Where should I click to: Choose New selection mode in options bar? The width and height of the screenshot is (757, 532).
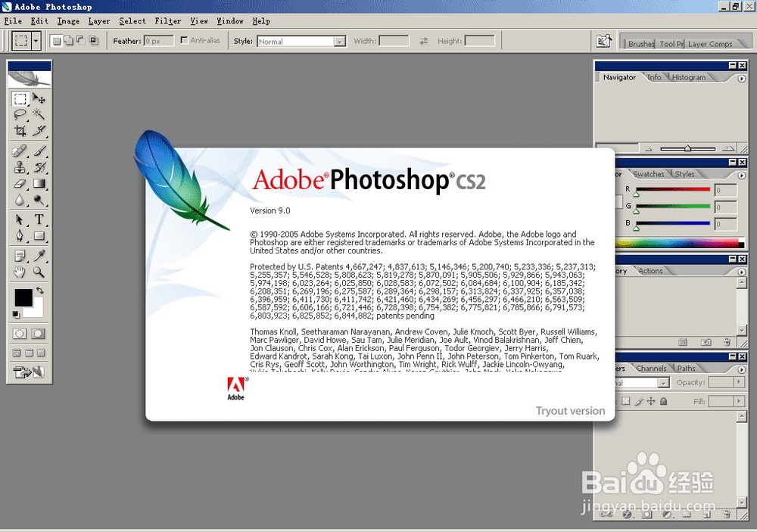coord(57,41)
